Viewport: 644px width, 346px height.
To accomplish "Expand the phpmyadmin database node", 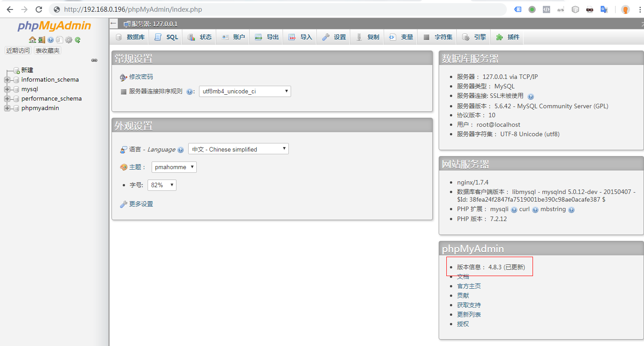I will [x=7, y=108].
